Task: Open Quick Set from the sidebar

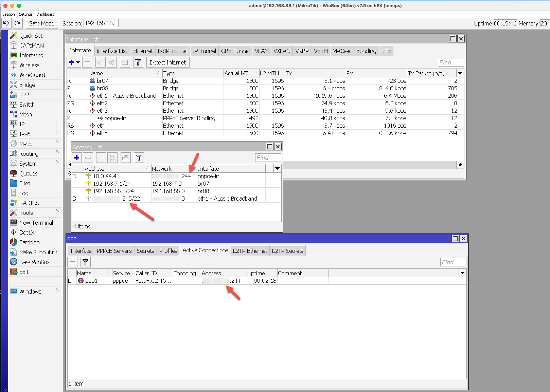Action: click(x=31, y=35)
